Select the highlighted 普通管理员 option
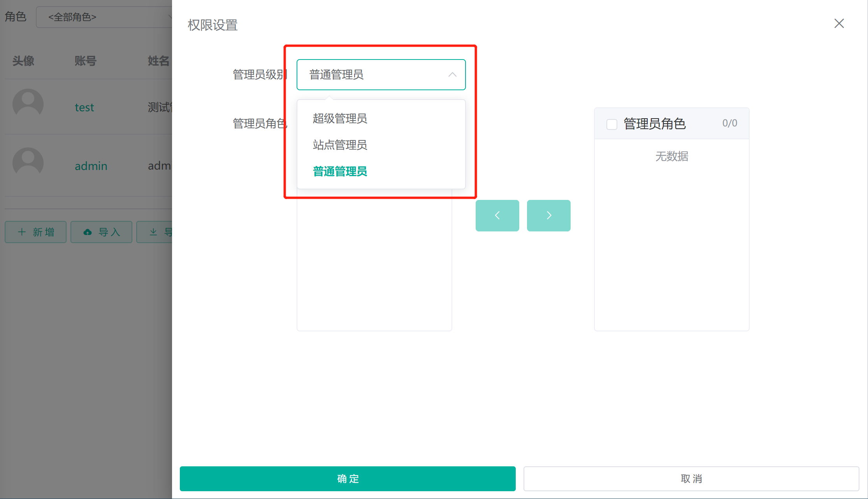Image resolution: width=868 pixels, height=499 pixels. point(339,171)
